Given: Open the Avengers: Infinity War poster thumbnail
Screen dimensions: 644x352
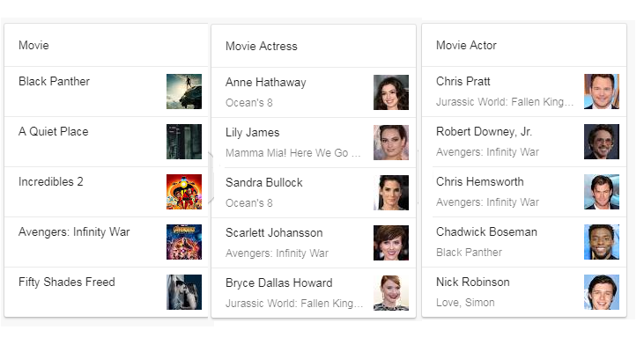Looking at the screenshot, I should 184,242.
